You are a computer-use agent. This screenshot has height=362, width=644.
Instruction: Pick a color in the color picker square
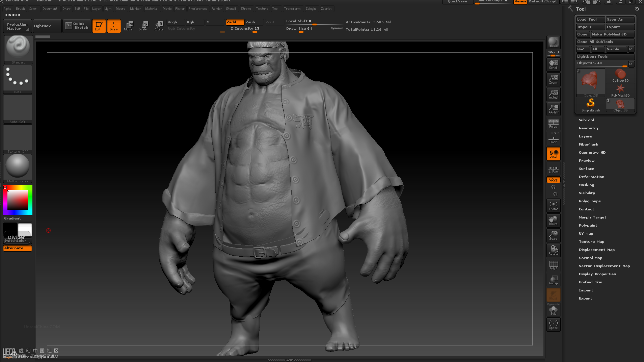click(18, 200)
